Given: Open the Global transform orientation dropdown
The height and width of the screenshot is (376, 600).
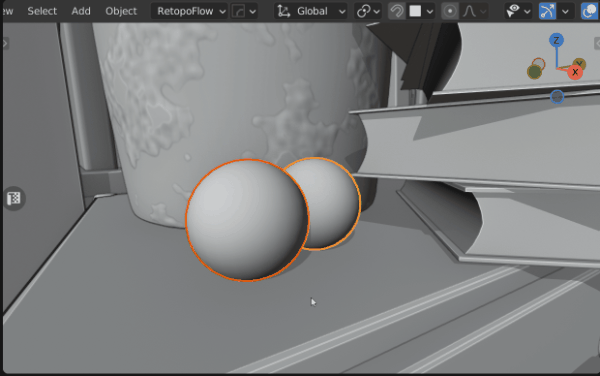Looking at the screenshot, I should (311, 11).
